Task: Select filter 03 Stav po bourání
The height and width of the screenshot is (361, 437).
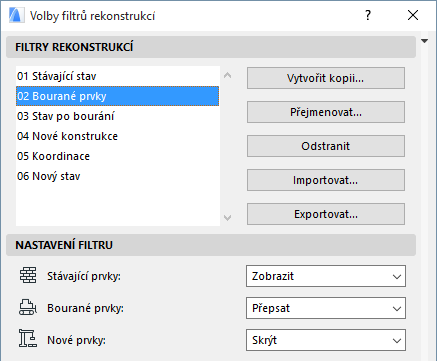Action: pos(117,116)
